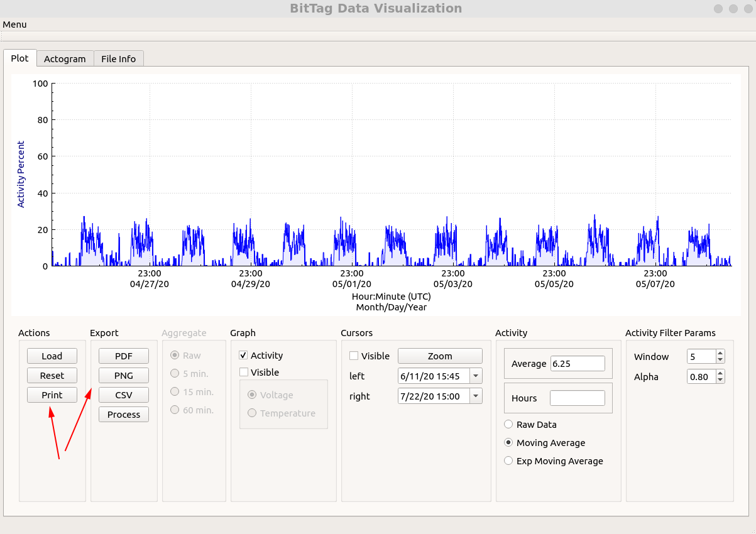This screenshot has width=756, height=534.
Task: Switch to the Actogram tab
Action: [x=65, y=58]
